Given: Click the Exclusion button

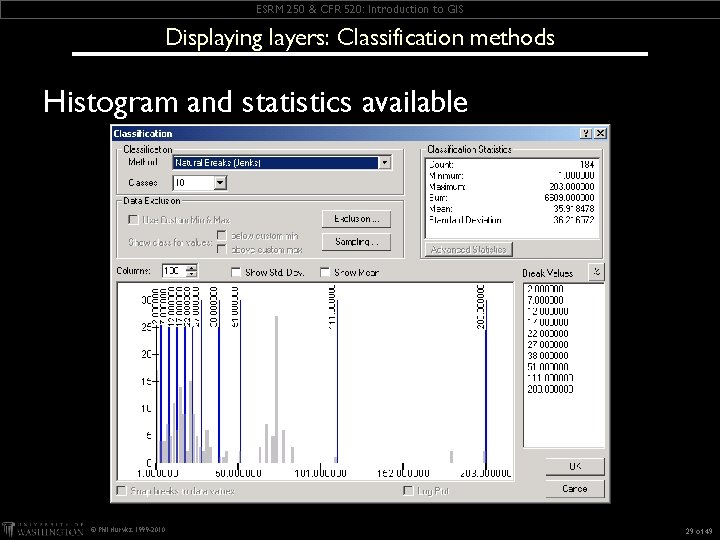Looking at the screenshot, I should (356, 219).
